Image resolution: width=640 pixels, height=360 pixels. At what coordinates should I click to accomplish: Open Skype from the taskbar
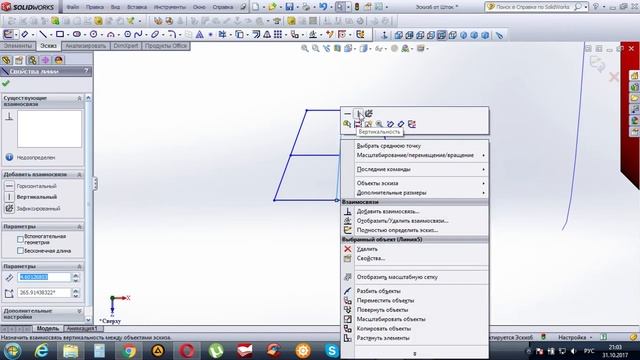point(332,351)
